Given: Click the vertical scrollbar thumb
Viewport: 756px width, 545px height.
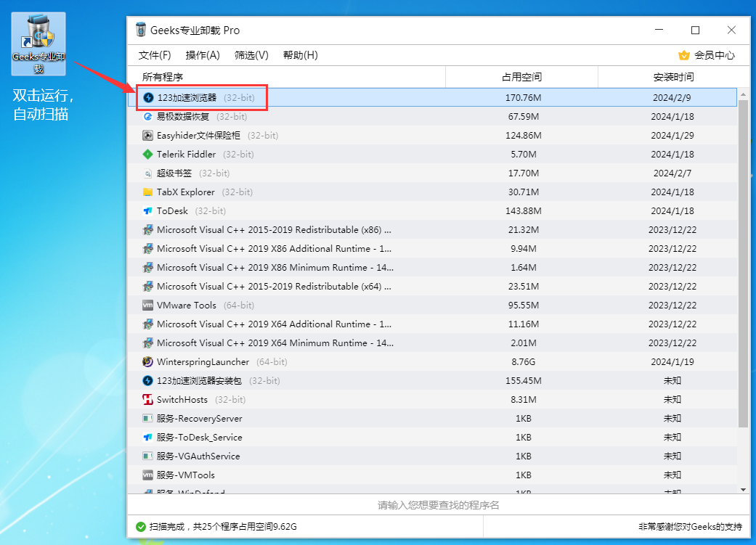Looking at the screenshot, I should click(x=743, y=263).
